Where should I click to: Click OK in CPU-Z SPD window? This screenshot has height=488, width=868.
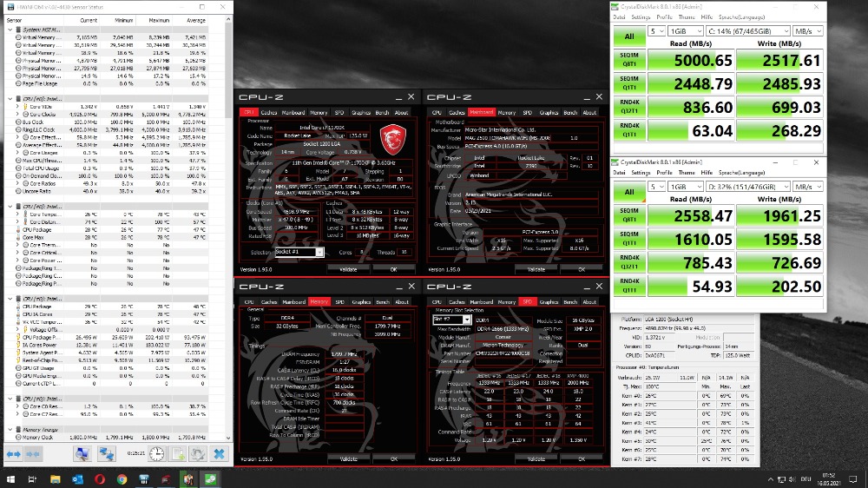[582, 458]
